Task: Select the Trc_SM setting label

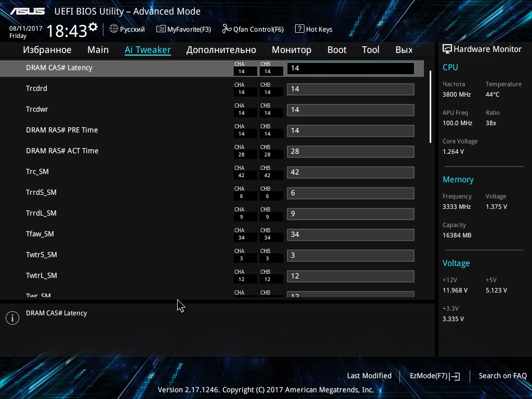Action: [x=37, y=171]
